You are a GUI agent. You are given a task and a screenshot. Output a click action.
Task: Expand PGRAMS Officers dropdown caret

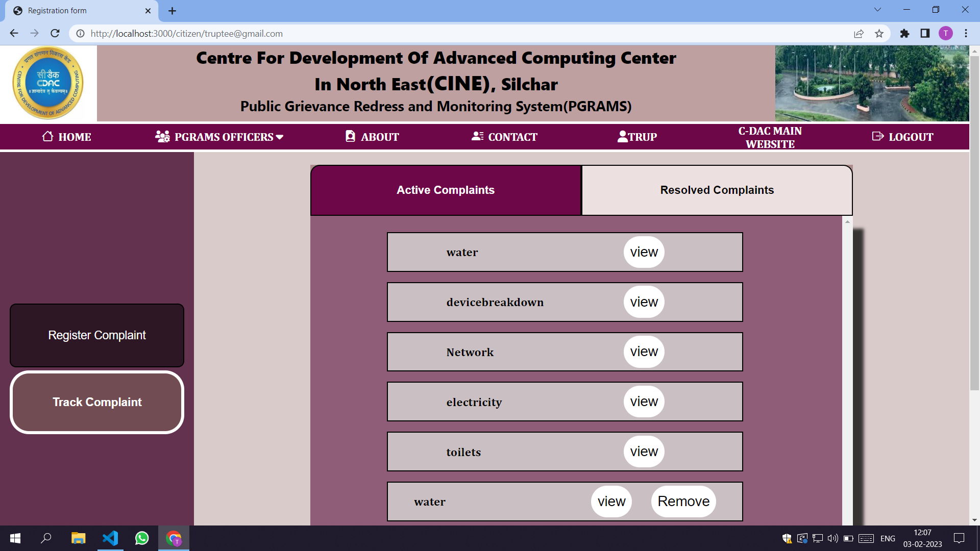280,137
